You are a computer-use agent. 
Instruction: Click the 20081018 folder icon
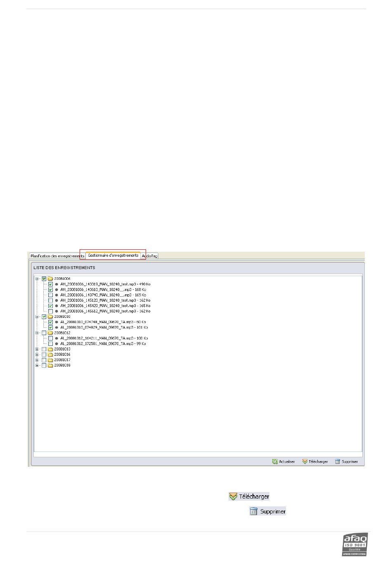click(x=50, y=365)
